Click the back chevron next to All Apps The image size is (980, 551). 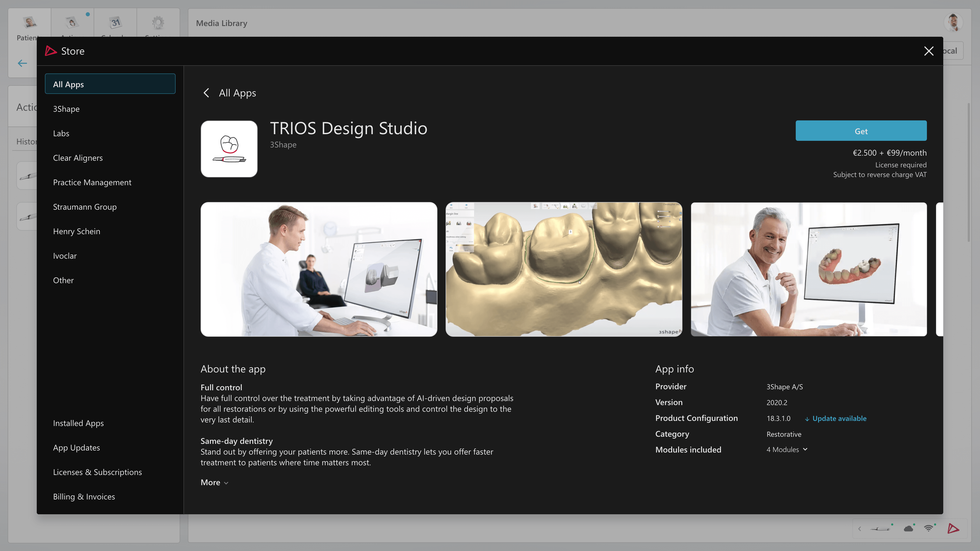(x=206, y=93)
